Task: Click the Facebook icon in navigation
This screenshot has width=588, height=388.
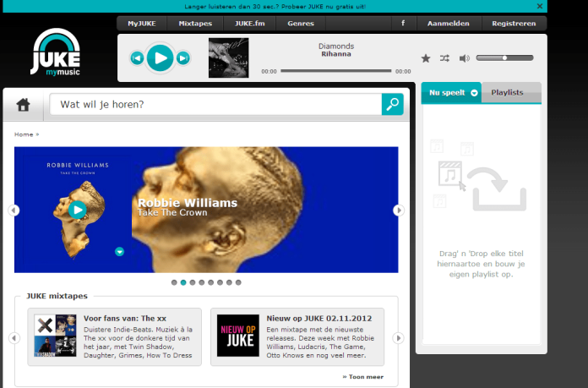Action: [403, 24]
